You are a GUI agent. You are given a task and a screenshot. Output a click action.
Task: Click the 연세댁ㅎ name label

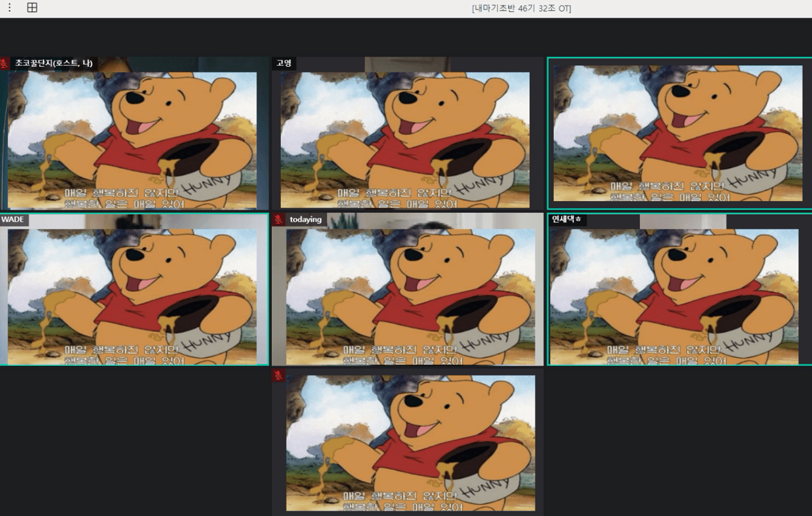566,219
